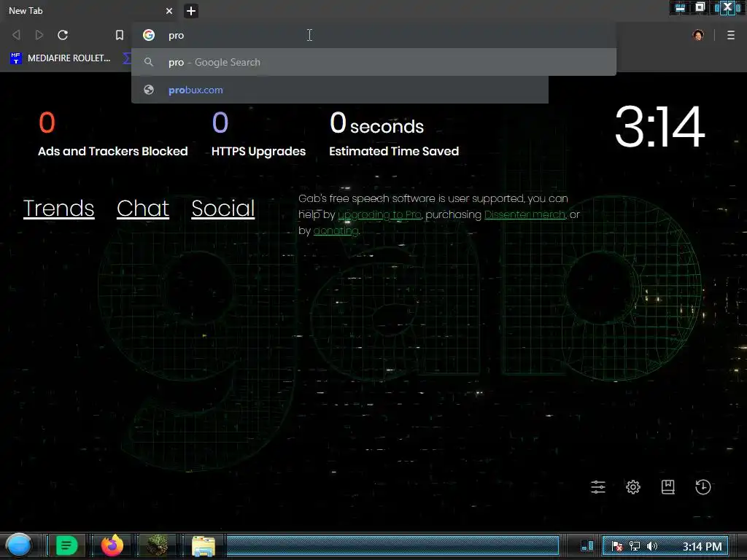The image size is (747, 560).
Task: Open volume speaker tray icon
Action: (x=652, y=546)
